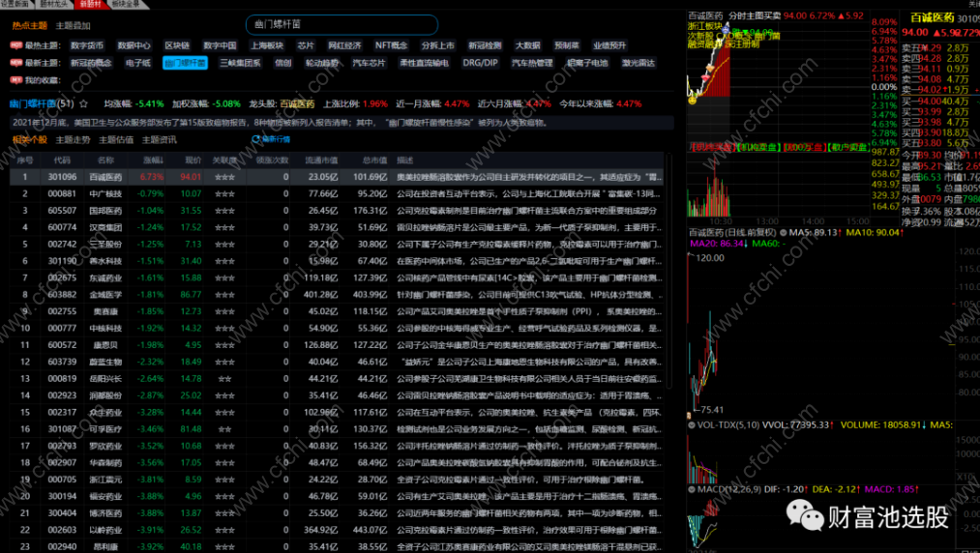Choose the NFT概念 hot theme
The image size is (980, 553).
[391, 45]
